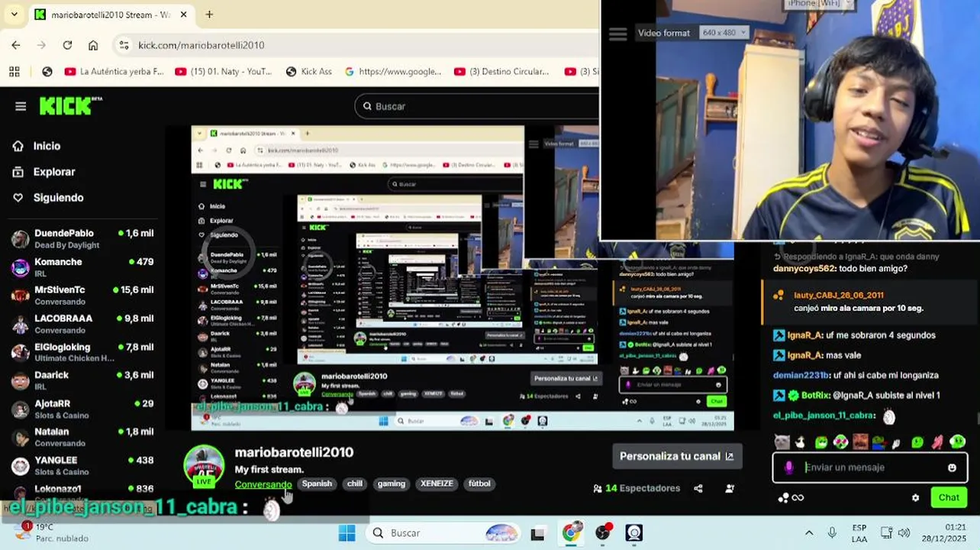Select the chill tag

pos(355,484)
